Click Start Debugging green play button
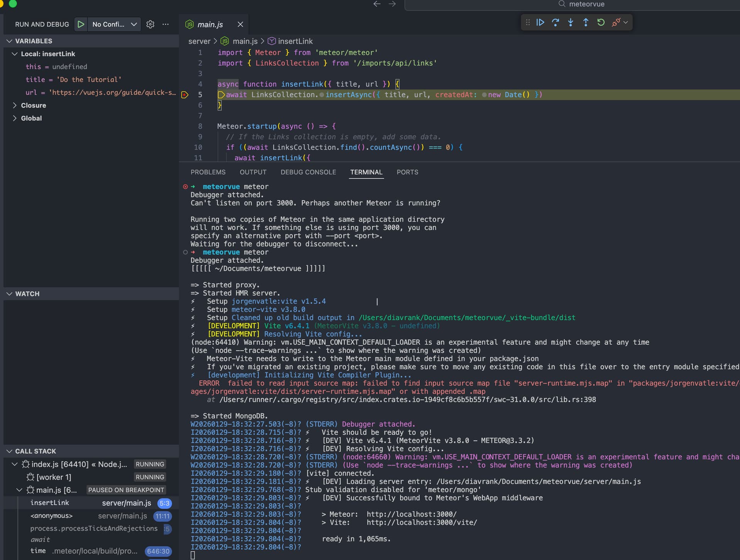Viewport: 740px width, 560px height. pyautogui.click(x=81, y=24)
